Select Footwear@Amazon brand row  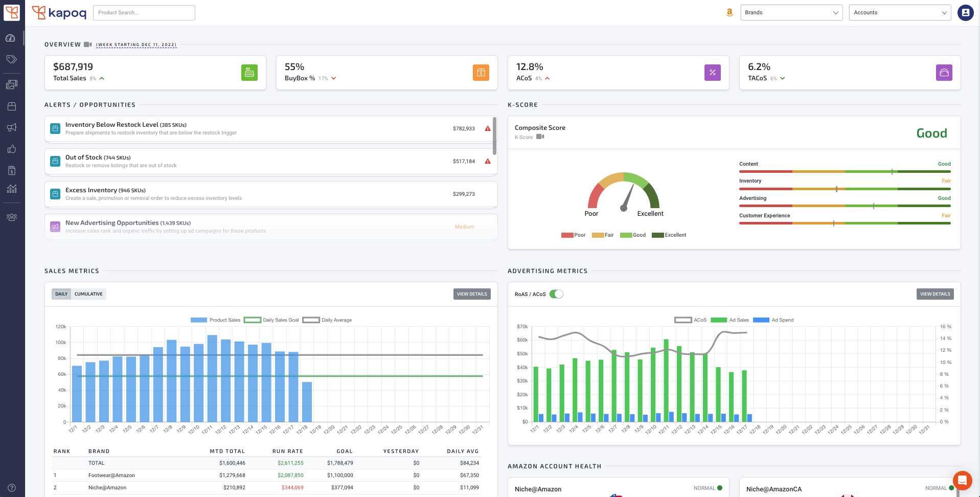coord(267,476)
